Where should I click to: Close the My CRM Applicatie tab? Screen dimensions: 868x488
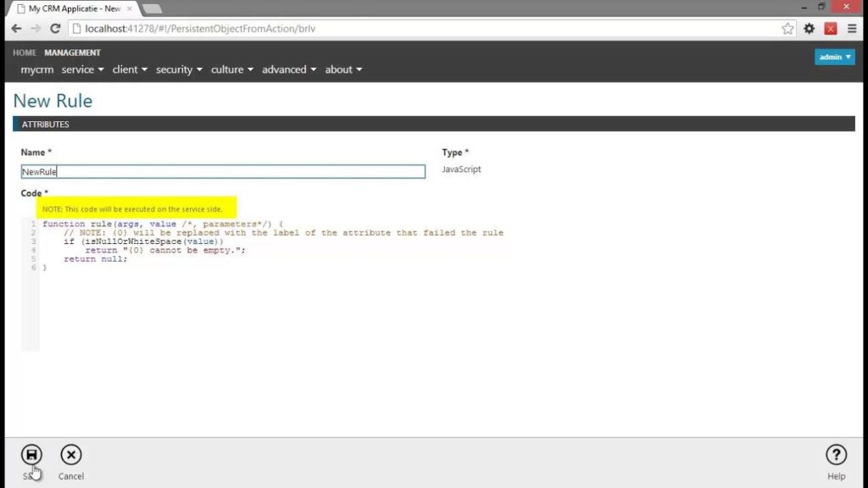pyautogui.click(x=129, y=8)
